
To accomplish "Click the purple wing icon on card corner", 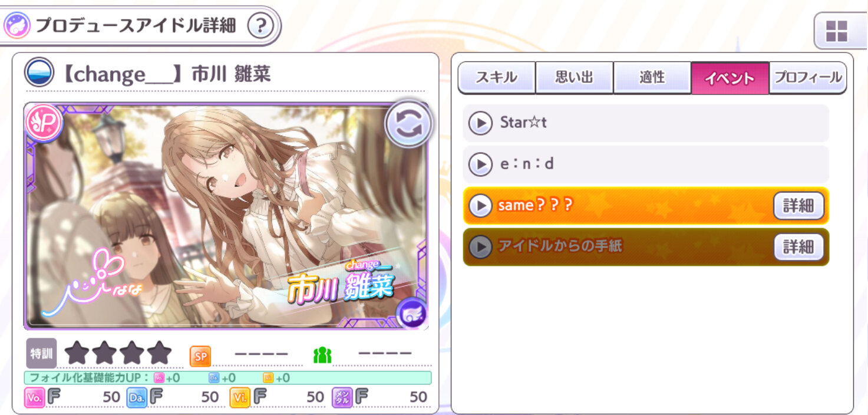I will (411, 314).
